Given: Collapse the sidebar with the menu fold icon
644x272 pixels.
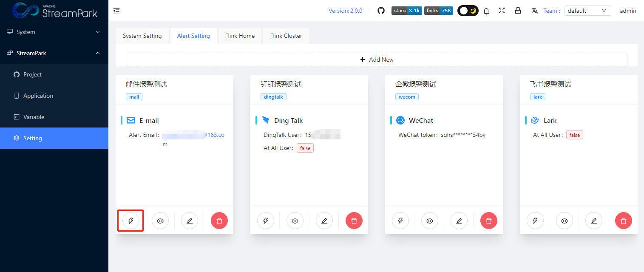Looking at the screenshot, I should [116, 11].
